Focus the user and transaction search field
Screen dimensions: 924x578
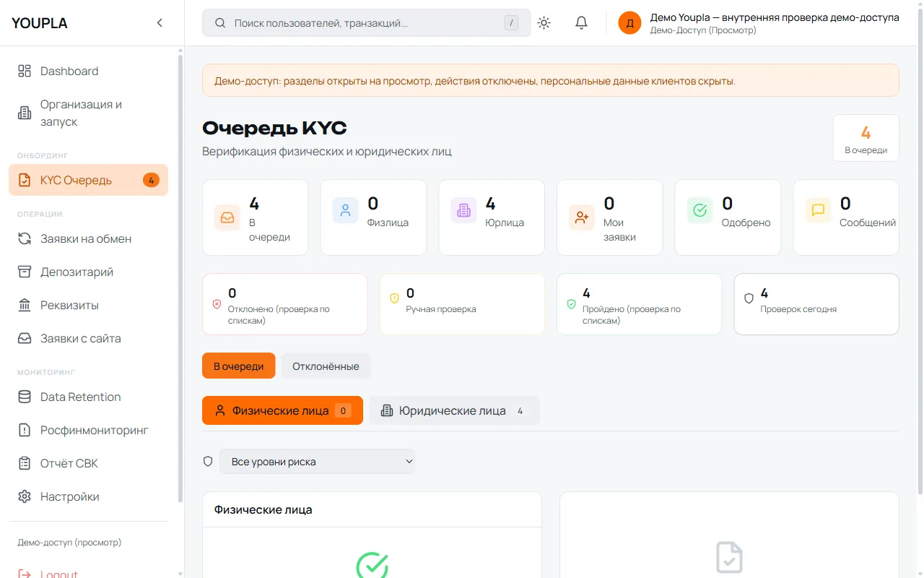[x=366, y=23]
